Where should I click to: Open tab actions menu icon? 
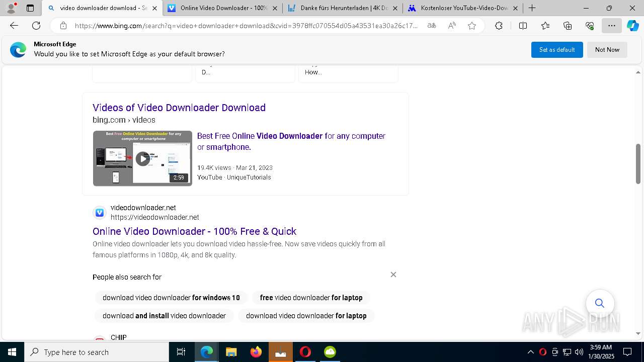[x=30, y=8]
